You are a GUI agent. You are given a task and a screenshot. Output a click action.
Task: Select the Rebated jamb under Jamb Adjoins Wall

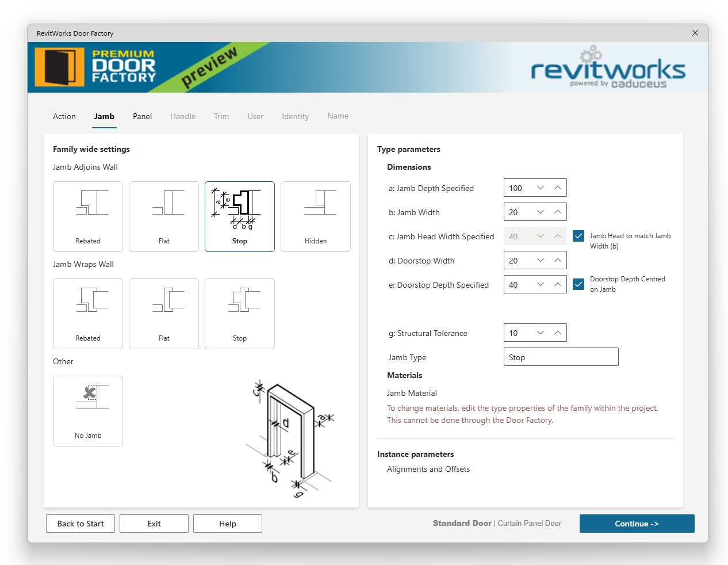[88, 216]
